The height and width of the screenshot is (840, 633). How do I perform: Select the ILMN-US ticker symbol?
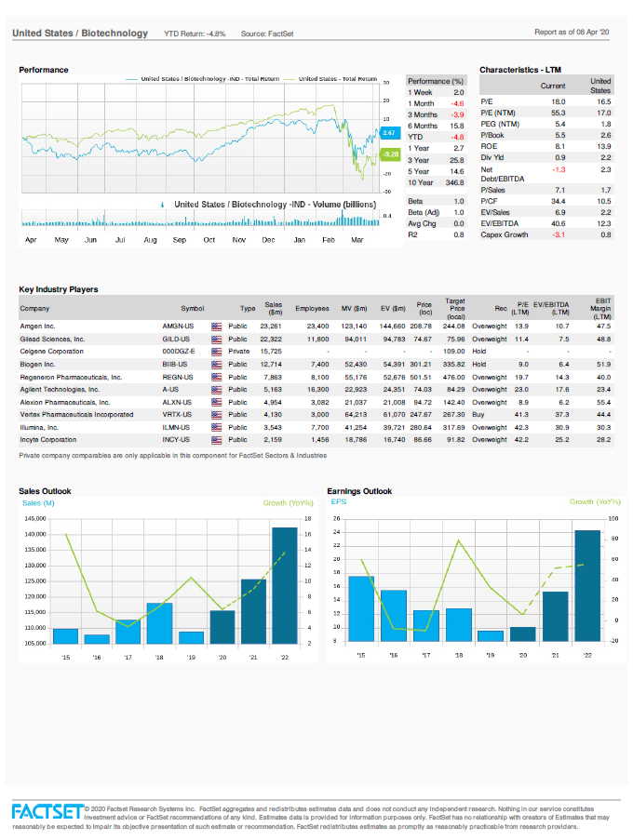click(176, 428)
